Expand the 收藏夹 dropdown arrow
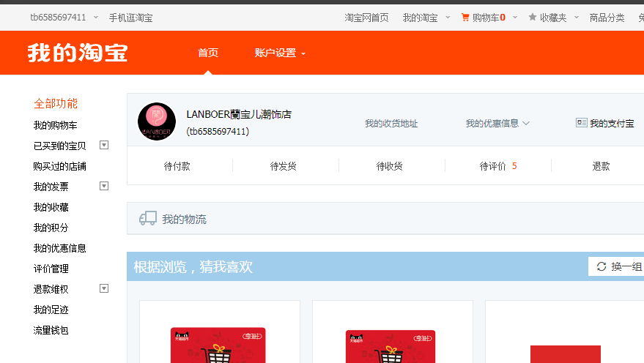Viewport: 644px width, 363px height. pyautogui.click(x=577, y=18)
